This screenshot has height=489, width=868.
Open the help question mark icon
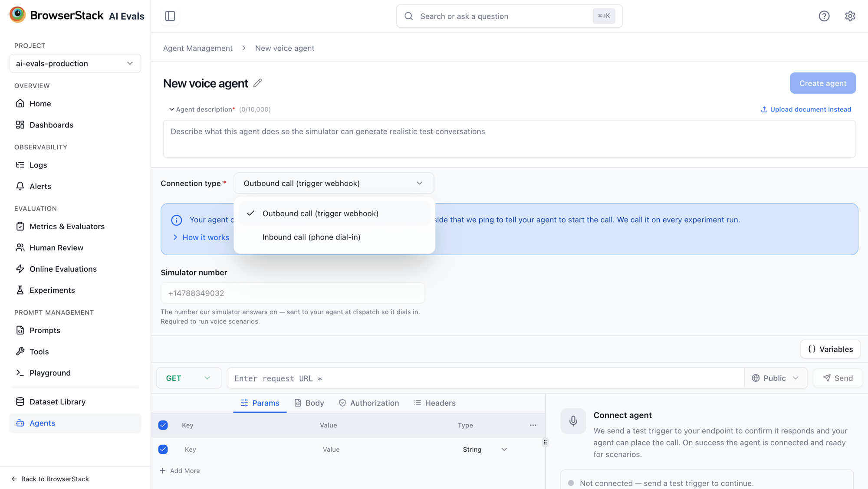pos(824,16)
